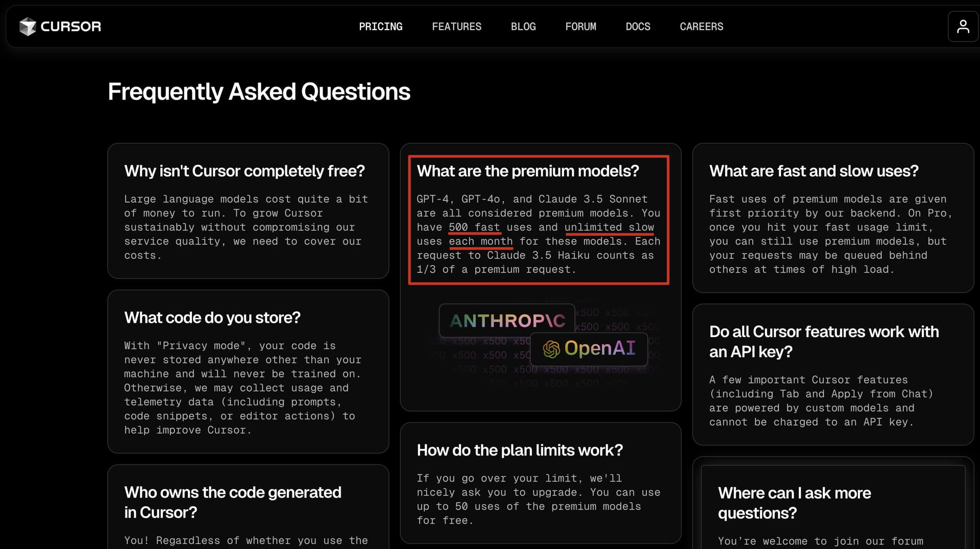Click paragraph starting 'Large language models cost'
This screenshot has width=980, height=549.
coord(246,227)
